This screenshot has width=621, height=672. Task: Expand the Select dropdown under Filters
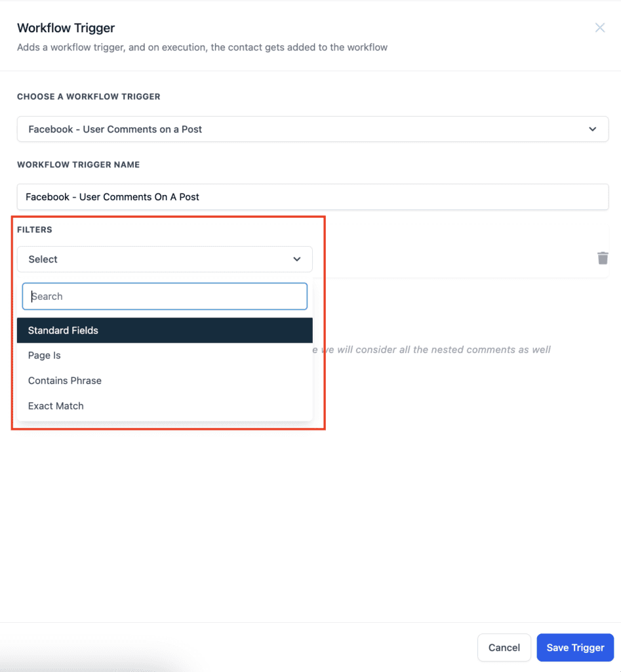pyautogui.click(x=164, y=259)
